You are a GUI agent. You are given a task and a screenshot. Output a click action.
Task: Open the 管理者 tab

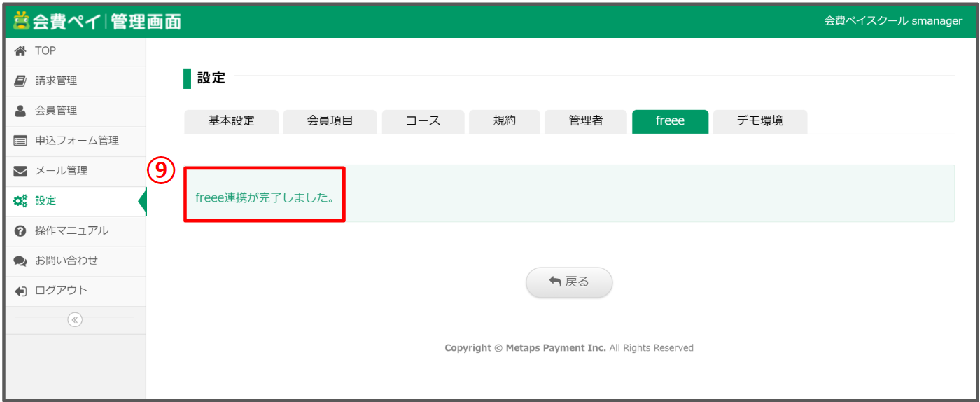[586, 121]
